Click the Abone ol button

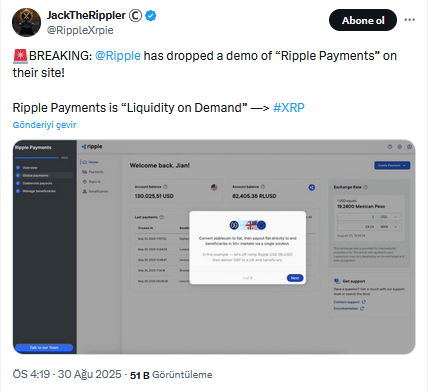tap(363, 20)
